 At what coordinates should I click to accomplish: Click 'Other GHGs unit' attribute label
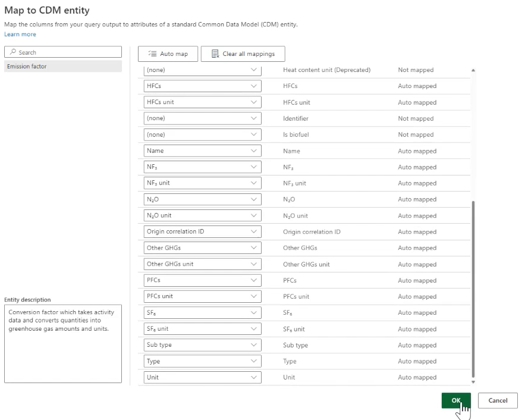click(x=306, y=264)
